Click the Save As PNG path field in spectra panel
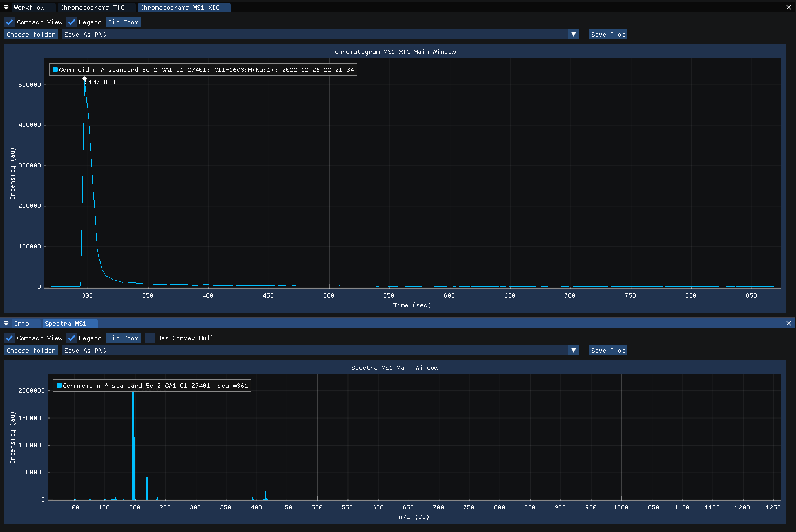The height and width of the screenshot is (532, 796). [x=315, y=351]
